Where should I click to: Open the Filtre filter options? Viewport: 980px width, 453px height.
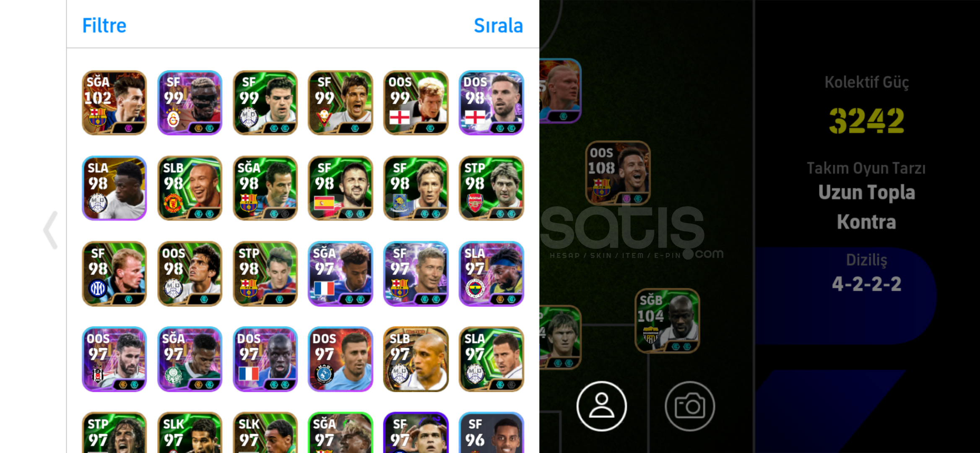tap(104, 26)
